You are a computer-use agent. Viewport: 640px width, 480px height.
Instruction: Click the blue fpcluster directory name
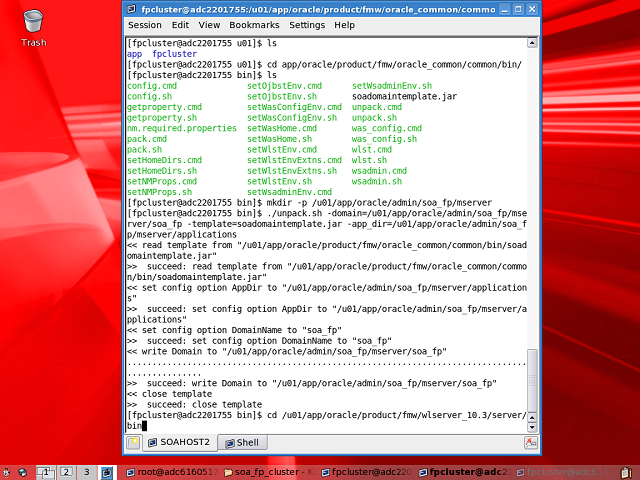[175, 54]
